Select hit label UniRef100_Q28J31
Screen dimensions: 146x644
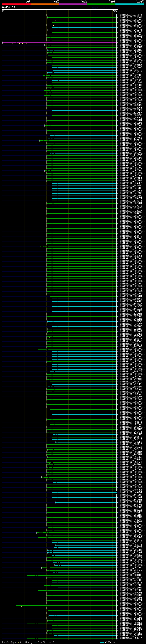131,63
